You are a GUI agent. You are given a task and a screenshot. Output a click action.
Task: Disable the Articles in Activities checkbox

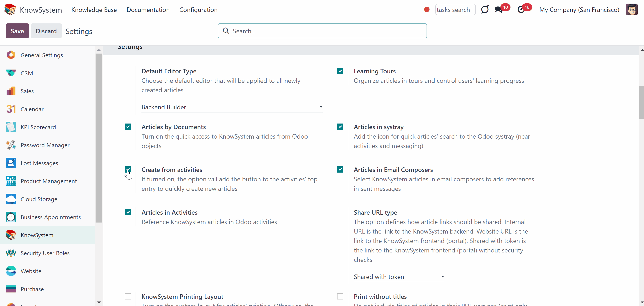(128, 212)
